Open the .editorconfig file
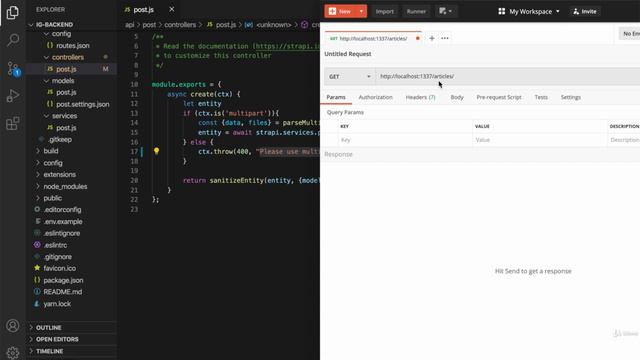Viewport: 640px width, 360px height. 62,209
